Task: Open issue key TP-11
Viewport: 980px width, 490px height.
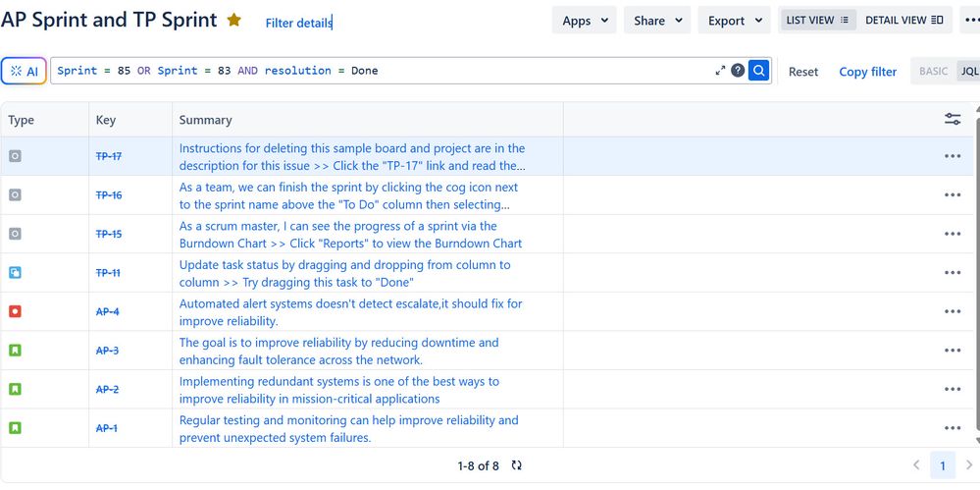Action: click(x=108, y=272)
